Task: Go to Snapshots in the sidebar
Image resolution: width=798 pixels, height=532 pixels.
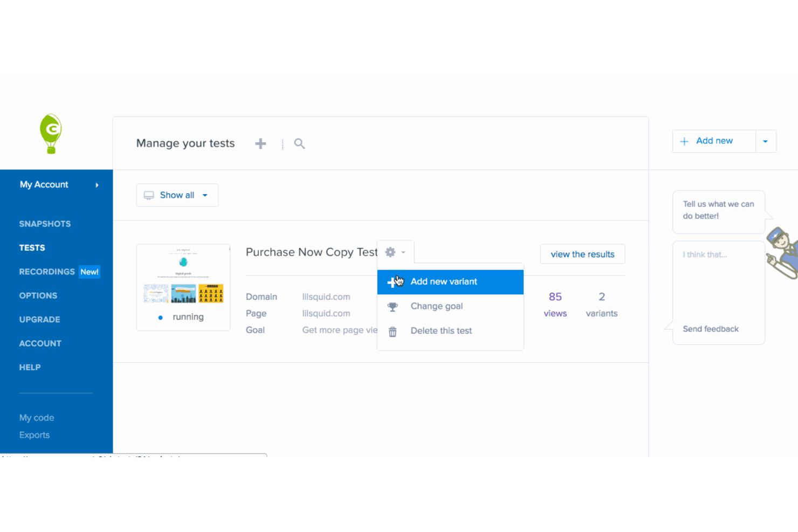Action: [45, 224]
